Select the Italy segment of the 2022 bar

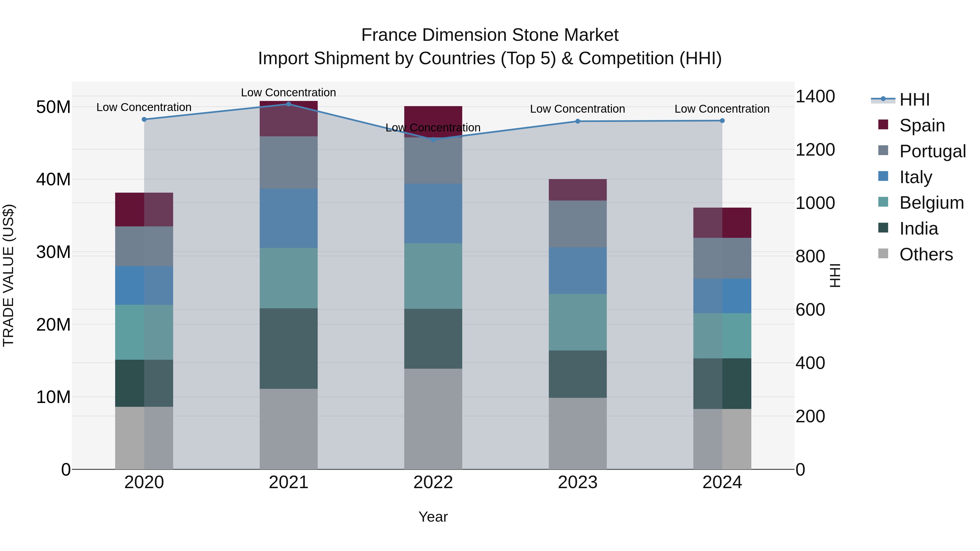pos(433,214)
